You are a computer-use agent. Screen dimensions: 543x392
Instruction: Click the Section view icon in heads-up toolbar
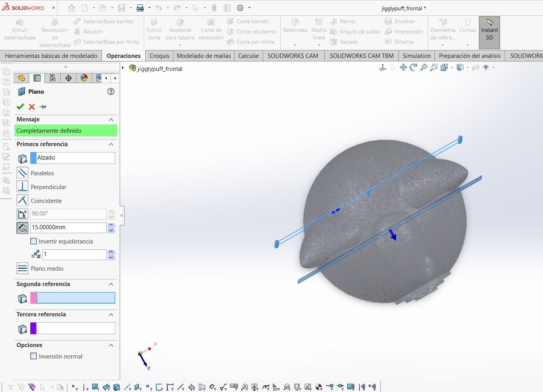475,67
